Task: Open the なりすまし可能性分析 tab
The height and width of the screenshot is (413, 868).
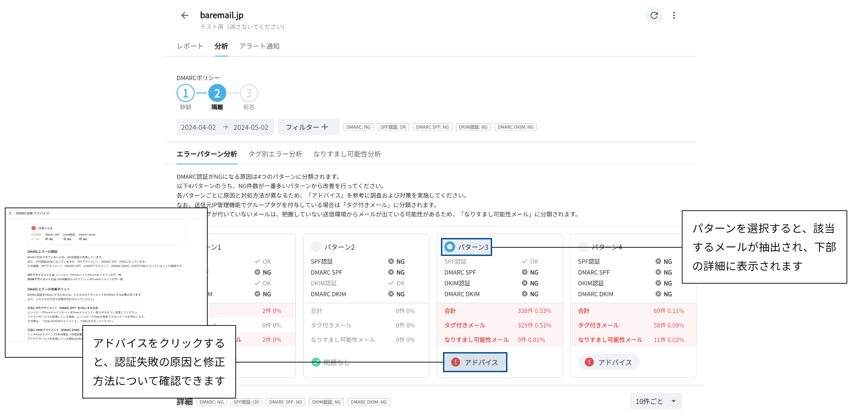Action: [347, 154]
